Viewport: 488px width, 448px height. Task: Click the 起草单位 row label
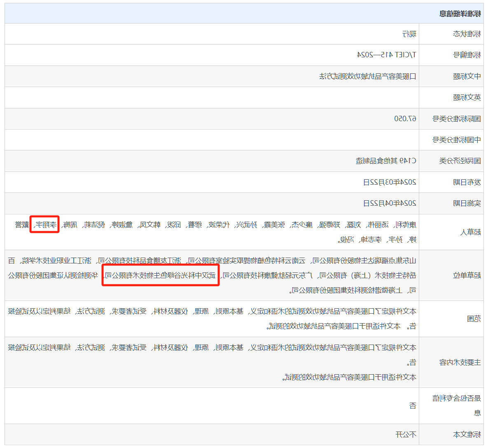click(467, 275)
